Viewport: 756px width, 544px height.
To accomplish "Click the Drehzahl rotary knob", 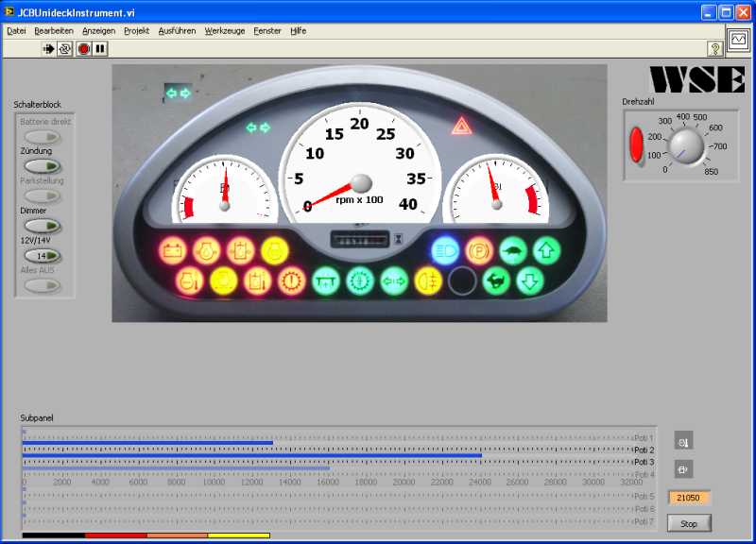I will point(686,147).
